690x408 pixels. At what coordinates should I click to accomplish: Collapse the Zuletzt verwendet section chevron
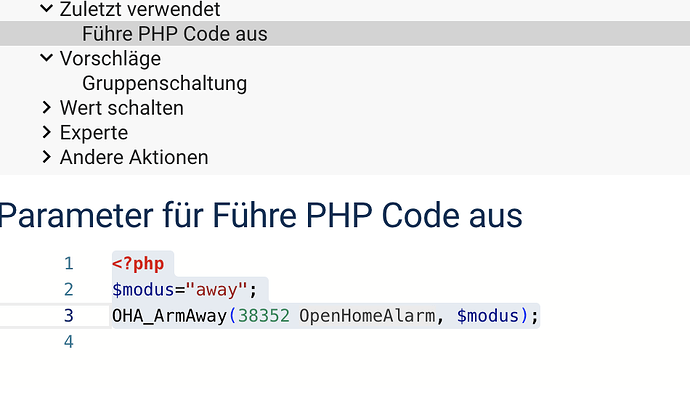point(47,8)
